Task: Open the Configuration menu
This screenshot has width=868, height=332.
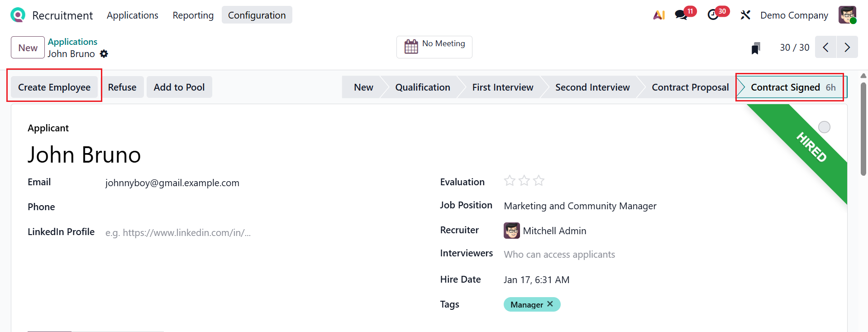Action: coord(257,15)
